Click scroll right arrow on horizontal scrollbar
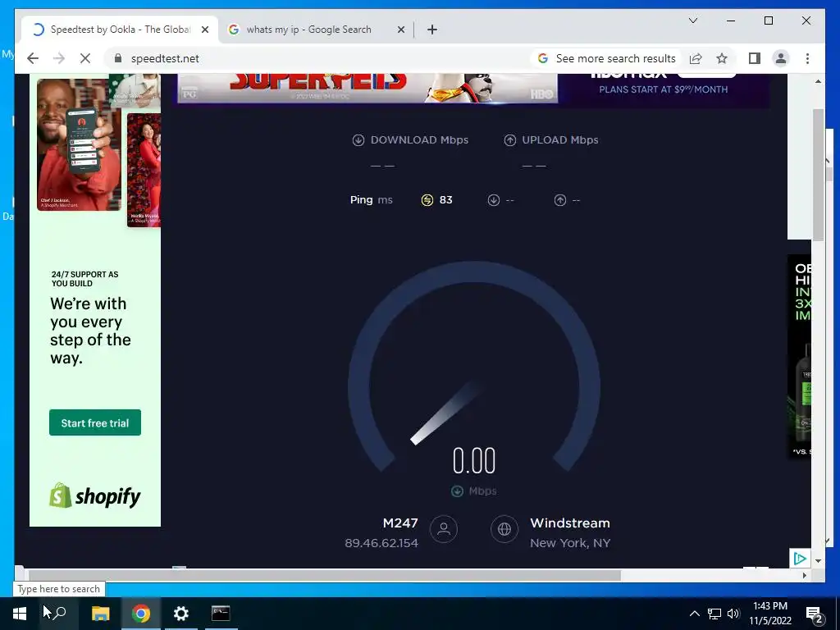The image size is (840, 630). (804, 575)
